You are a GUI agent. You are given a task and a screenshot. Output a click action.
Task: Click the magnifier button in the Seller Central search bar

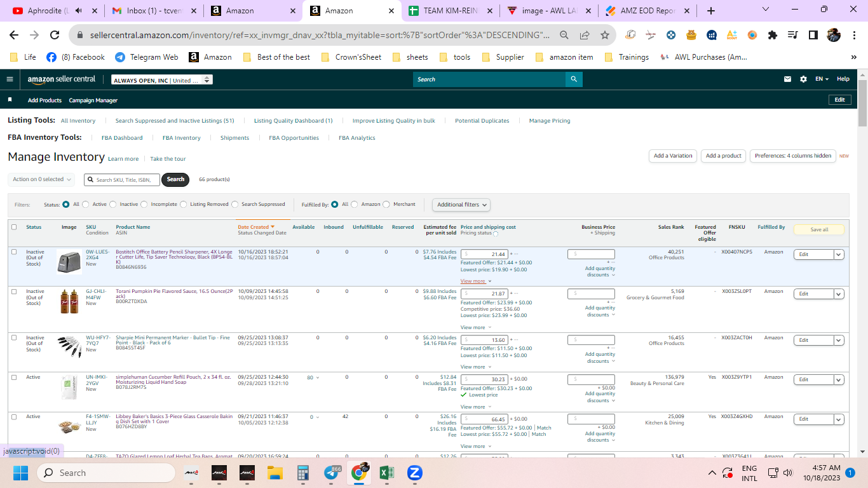point(574,79)
